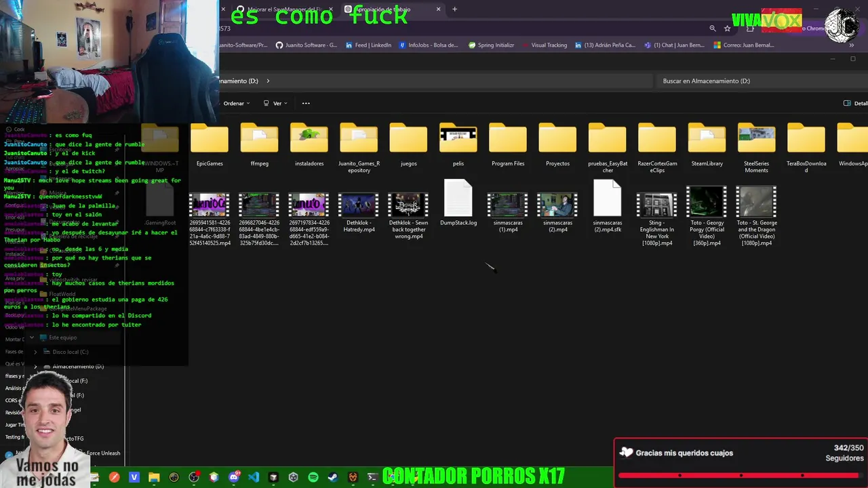Open the instaladores folder
The height and width of the screenshot is (488, 868).
pyautogui.click(x=309, y=144)
